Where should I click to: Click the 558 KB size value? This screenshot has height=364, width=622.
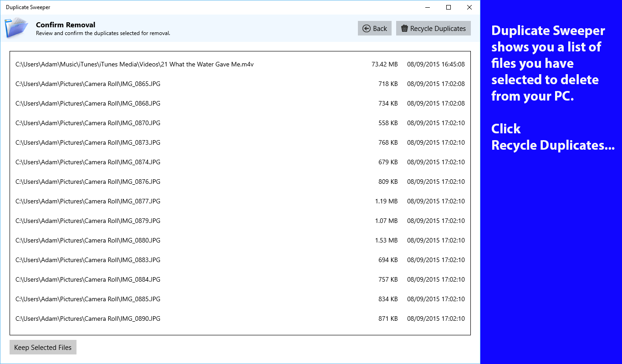(x=388, y=123)
